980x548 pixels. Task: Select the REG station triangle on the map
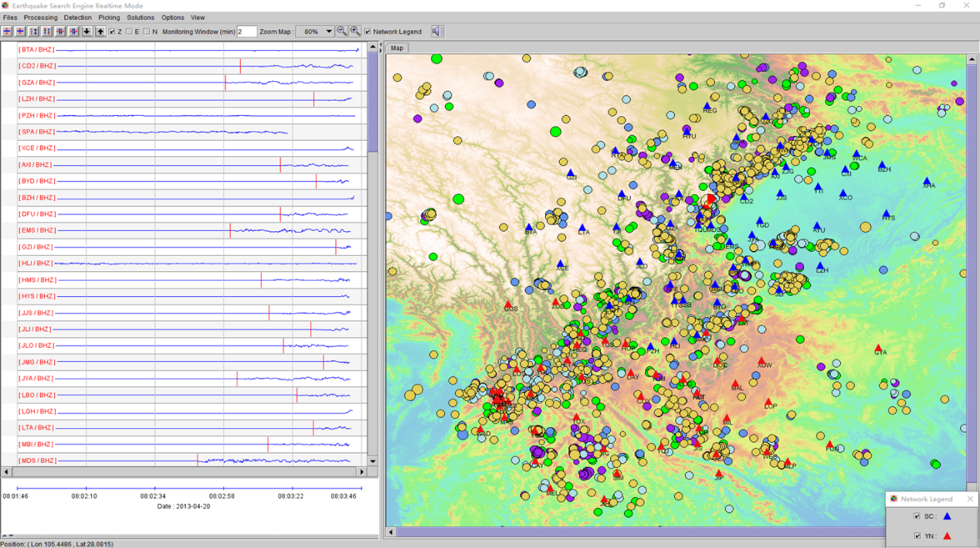point(707,106)
